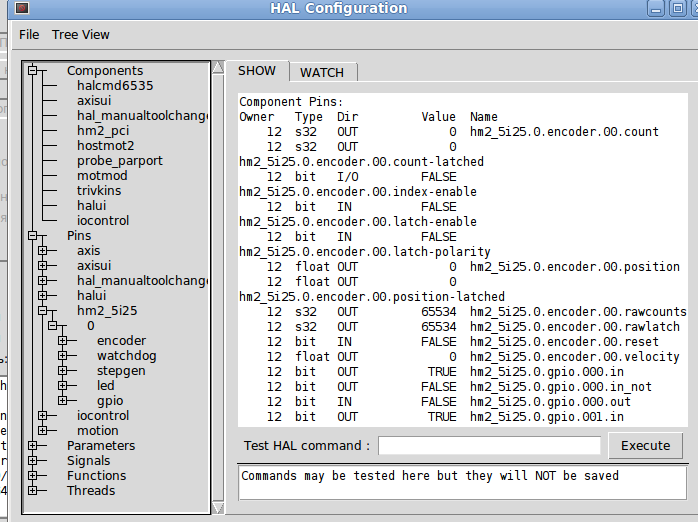Select hm2_pci component

click(x=103, y=131)
